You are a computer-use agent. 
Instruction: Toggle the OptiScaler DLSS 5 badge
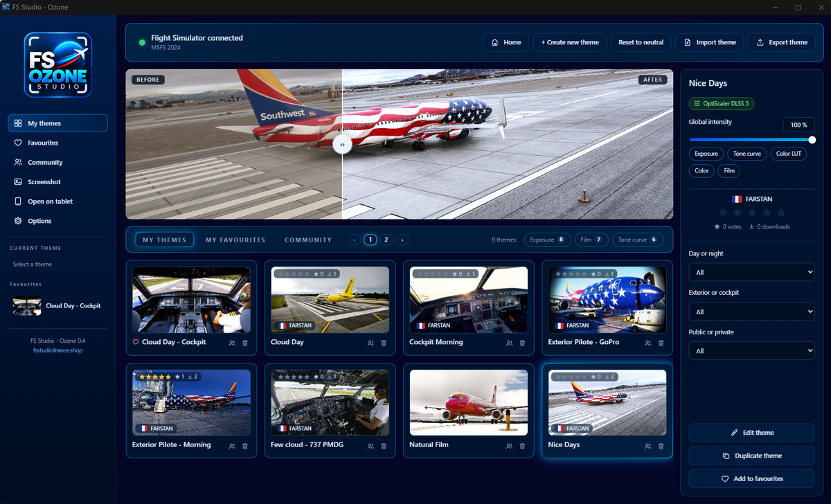[x=722, y=103]
